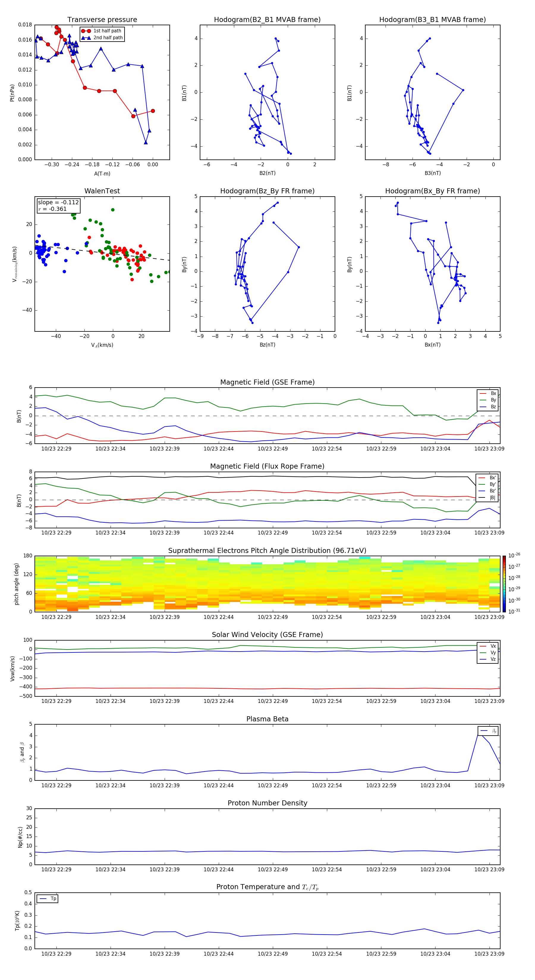Click the plasma beta peak near 23:08

pos(479,734)
